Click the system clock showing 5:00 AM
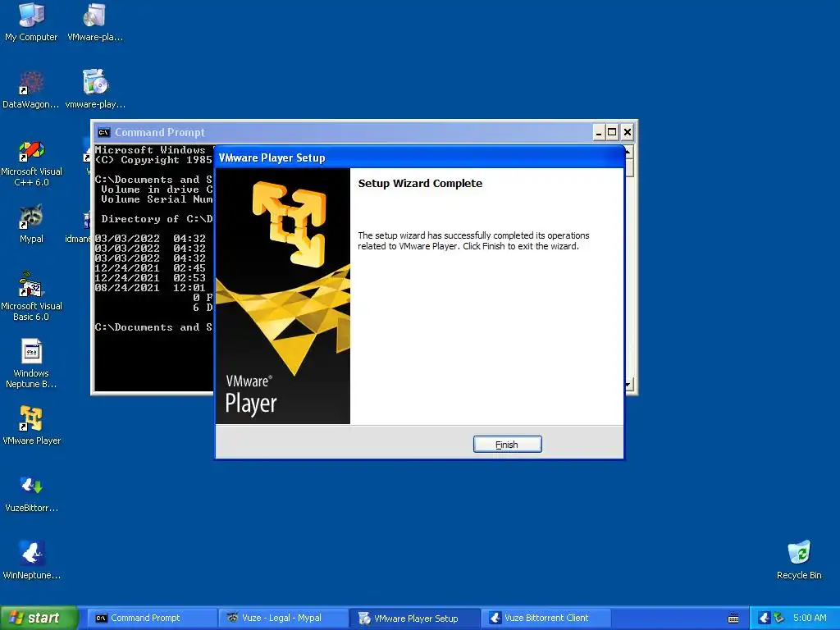The width and height of the screenshot is (840, 630). [810, 618]
